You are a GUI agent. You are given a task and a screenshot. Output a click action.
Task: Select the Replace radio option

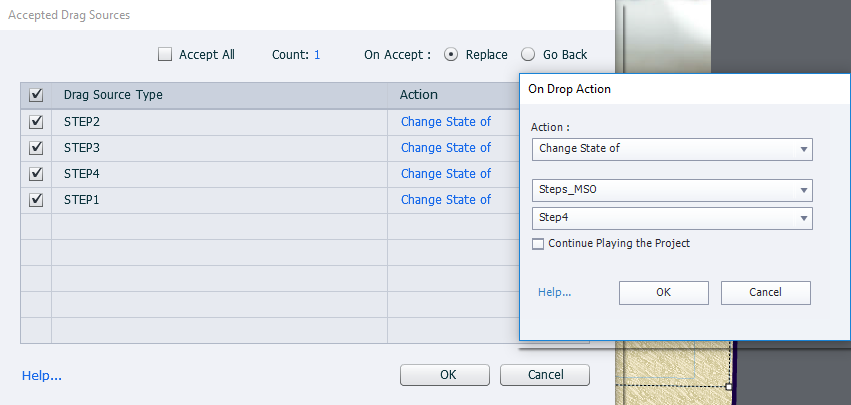coord(451,55)
